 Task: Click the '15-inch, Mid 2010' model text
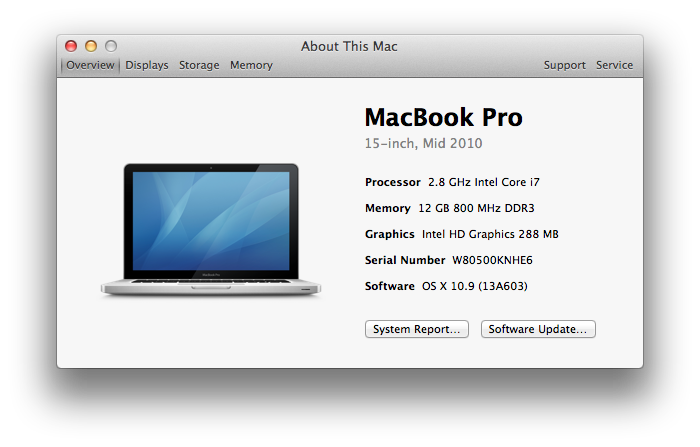(x=423, y=143)
